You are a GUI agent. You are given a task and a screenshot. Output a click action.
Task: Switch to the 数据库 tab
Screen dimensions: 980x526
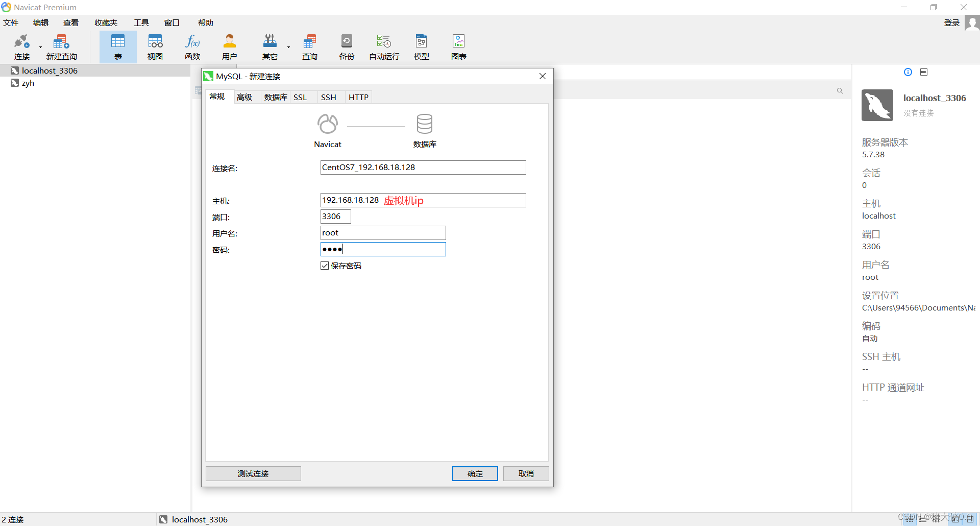coord(276,97)
